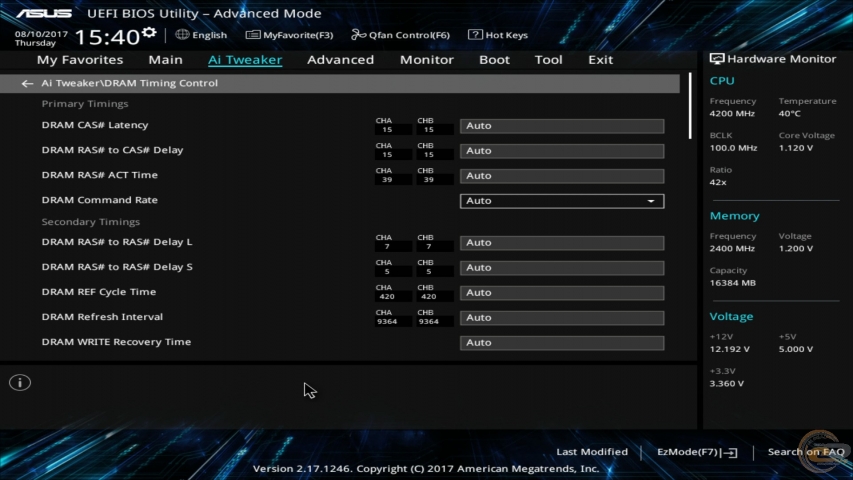Viewport: 853px width, 480px height.
Task: Click the Primary Timings heading
Action: click(85, 103)
